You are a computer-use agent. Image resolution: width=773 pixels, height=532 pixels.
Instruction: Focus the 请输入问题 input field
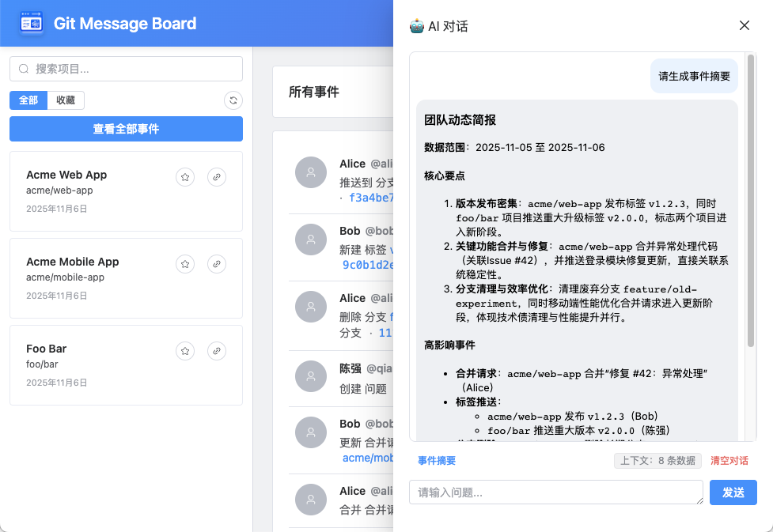[x=555, y=492]
